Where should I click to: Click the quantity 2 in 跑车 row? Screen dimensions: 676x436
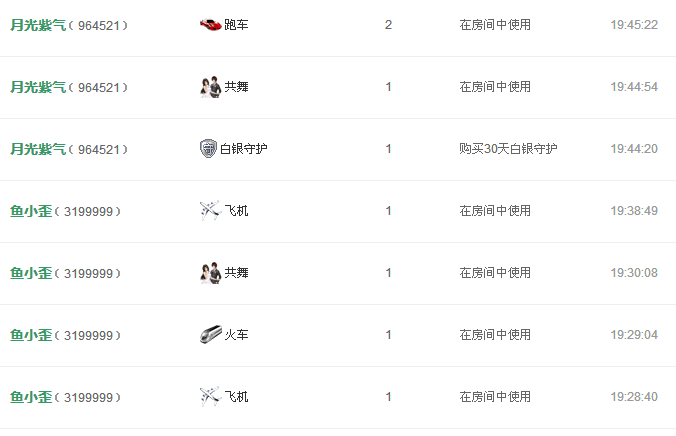[388, 25]
